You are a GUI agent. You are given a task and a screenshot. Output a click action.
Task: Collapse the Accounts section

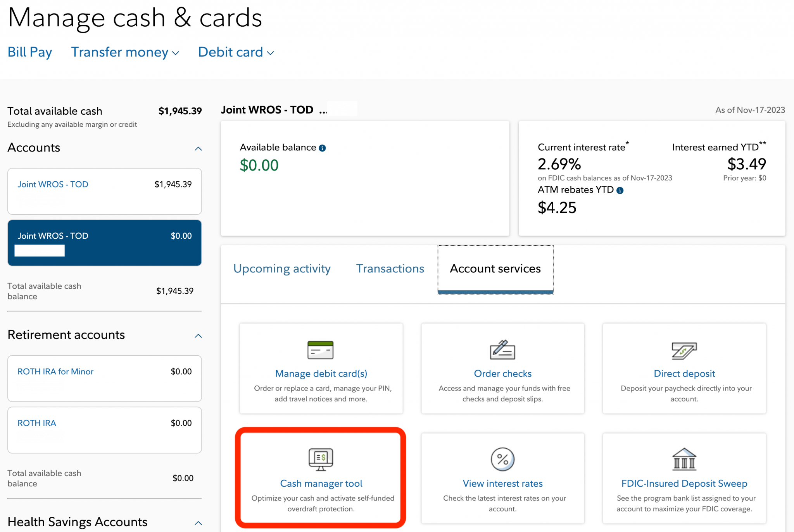[198, 149]
